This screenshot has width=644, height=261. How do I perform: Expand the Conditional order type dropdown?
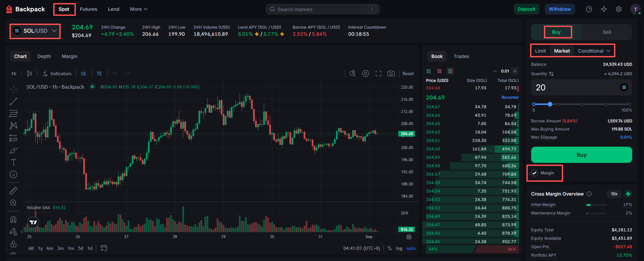[x=594, y=51]
